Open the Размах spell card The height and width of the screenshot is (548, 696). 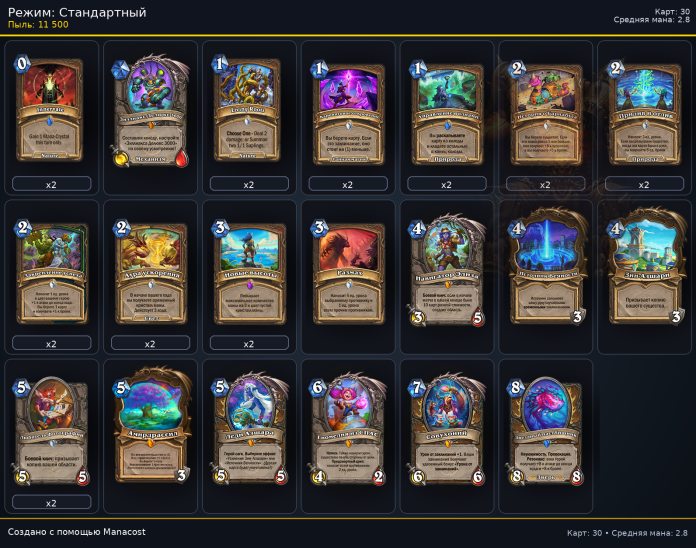point(348,272)
